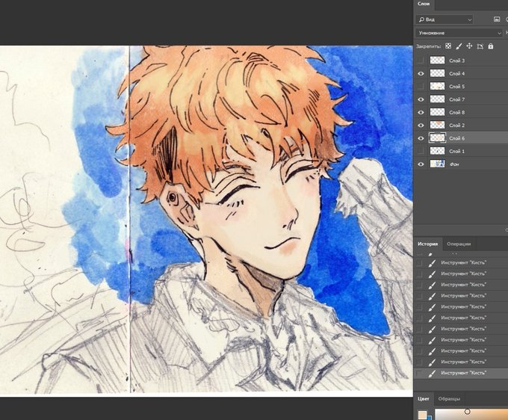Show hidden layer Слой 3

(x=421, y=61)
